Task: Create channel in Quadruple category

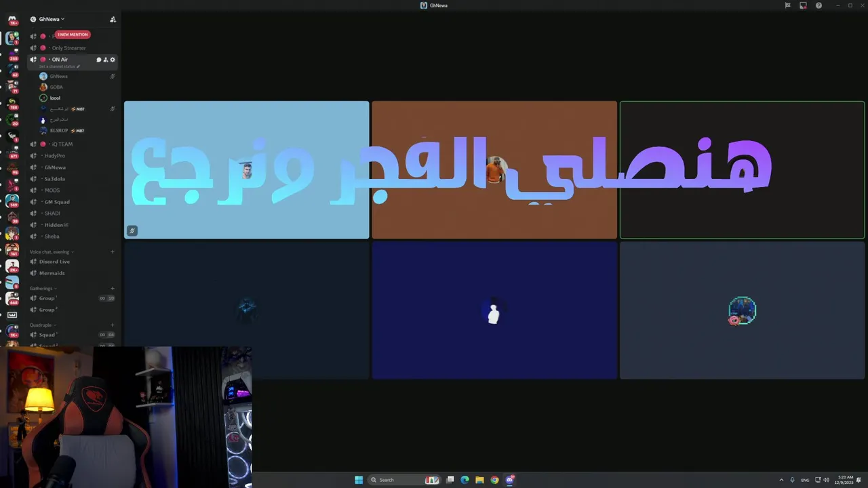Action: point(113,325)
